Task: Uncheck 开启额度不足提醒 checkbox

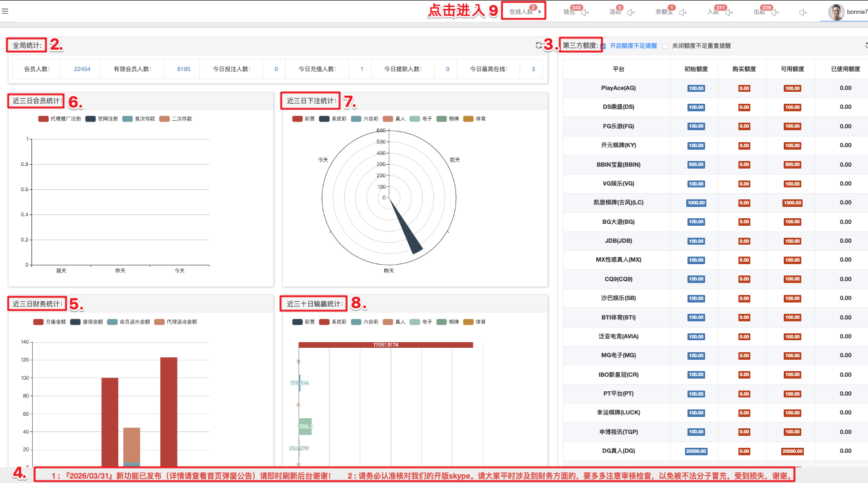Action: [x=603, y=46]
